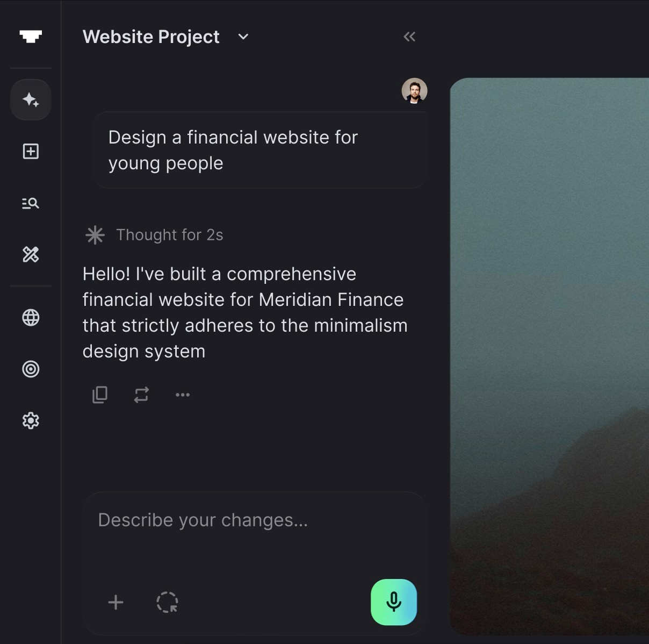Regenerate the assistant response

[141, 395]
